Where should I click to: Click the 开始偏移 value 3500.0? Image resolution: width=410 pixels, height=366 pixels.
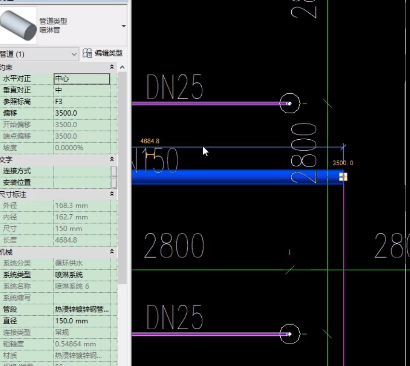[82, 125]
